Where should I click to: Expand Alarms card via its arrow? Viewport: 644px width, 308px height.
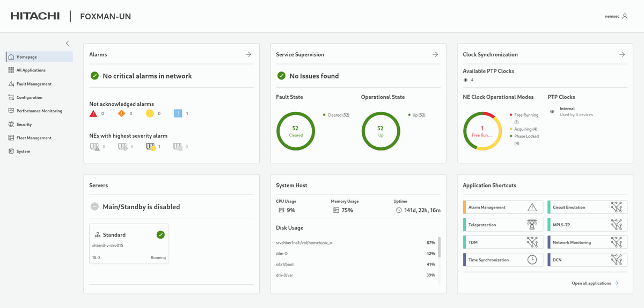click(x=248, y=54)
